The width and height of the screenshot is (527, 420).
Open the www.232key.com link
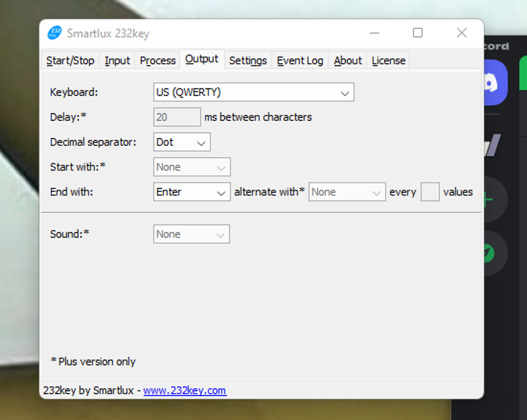[185, 391]
